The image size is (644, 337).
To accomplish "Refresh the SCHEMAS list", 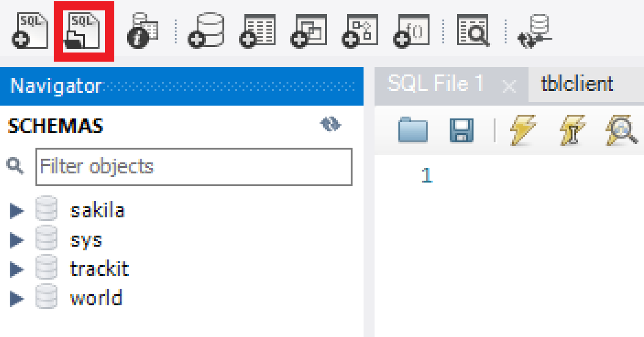I will pyautogui.click(x=331, y=125).
